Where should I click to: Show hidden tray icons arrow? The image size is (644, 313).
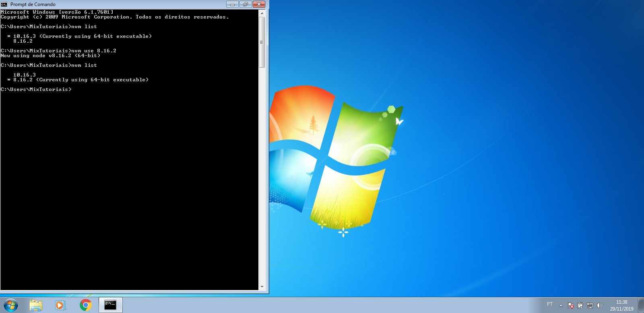tap(561, 305)
